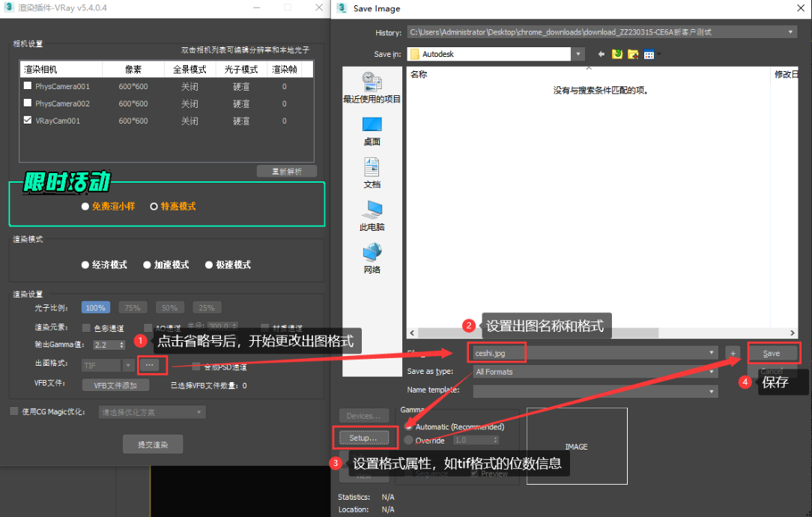The image size is (812, 517).
Task: Open the Save in Autodesk folder dropdown
Action: coord(578,54)
